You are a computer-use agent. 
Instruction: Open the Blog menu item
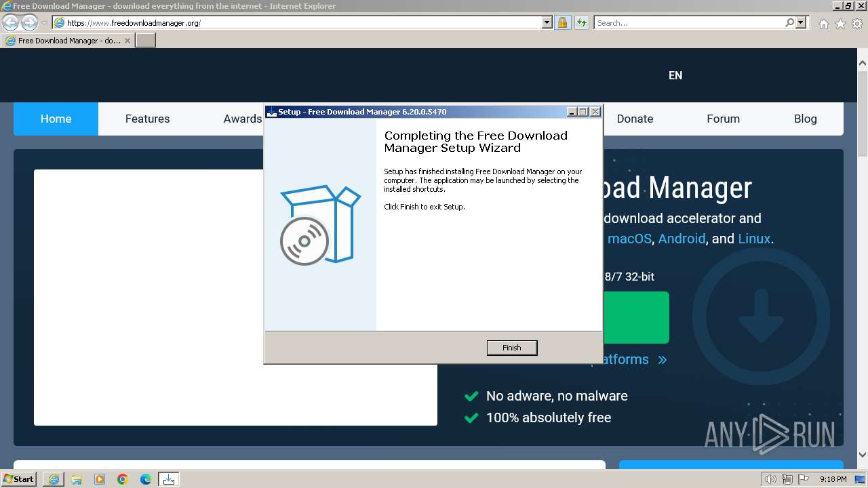point(805,119)
